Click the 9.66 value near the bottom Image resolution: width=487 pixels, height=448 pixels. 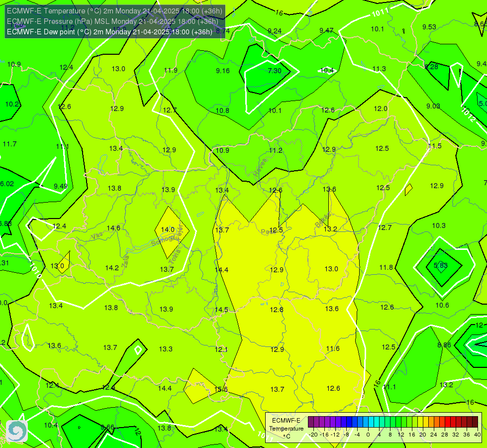(x=107, y=428)
